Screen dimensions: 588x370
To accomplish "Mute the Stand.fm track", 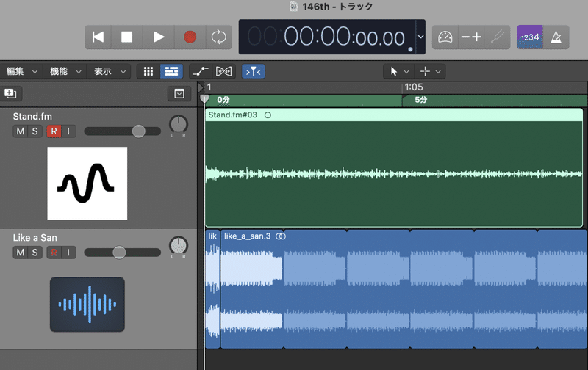I will point(21,131).
